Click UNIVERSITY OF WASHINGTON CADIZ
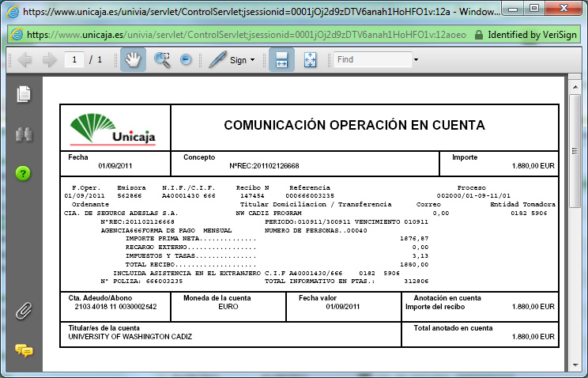This screenshot has width=588, height=378. 130,337
